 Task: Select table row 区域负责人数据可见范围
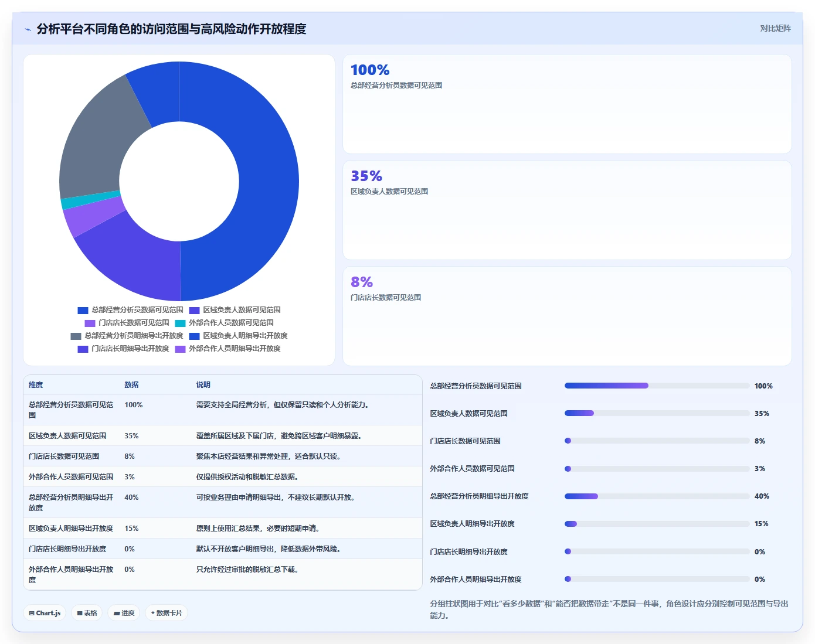pyautogui.click(x=223, y=436)
